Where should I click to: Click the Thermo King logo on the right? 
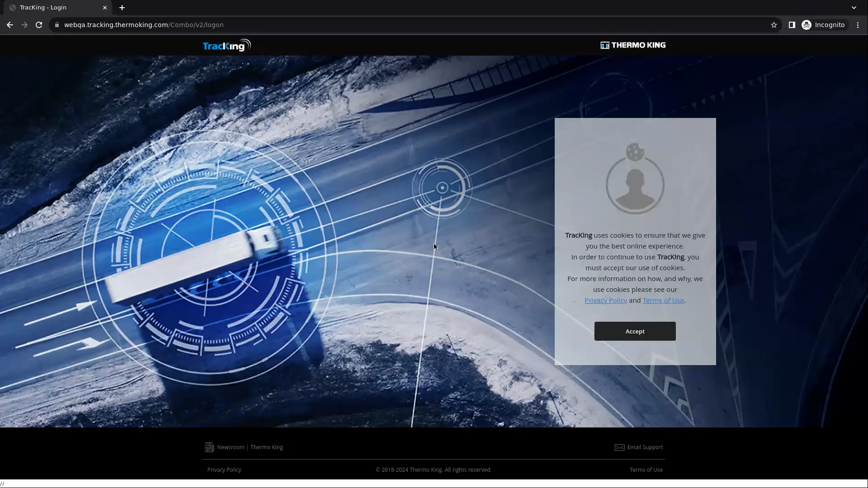(632, 45)
